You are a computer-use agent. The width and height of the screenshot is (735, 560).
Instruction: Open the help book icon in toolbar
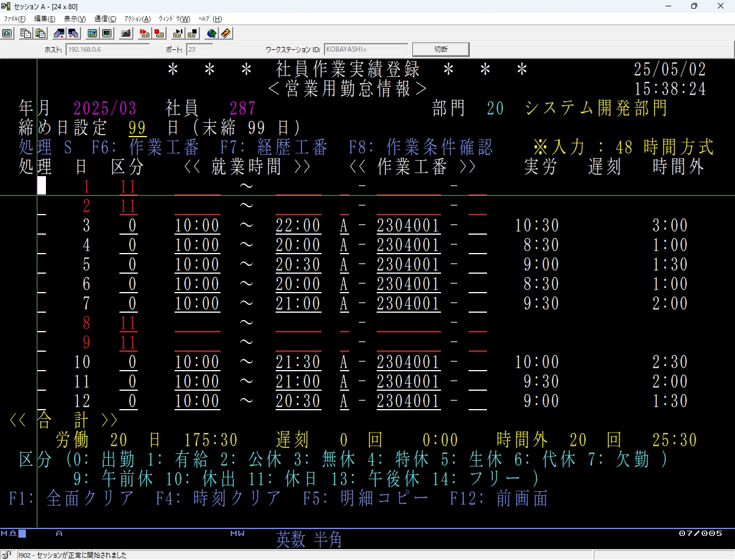coord(226,33)
